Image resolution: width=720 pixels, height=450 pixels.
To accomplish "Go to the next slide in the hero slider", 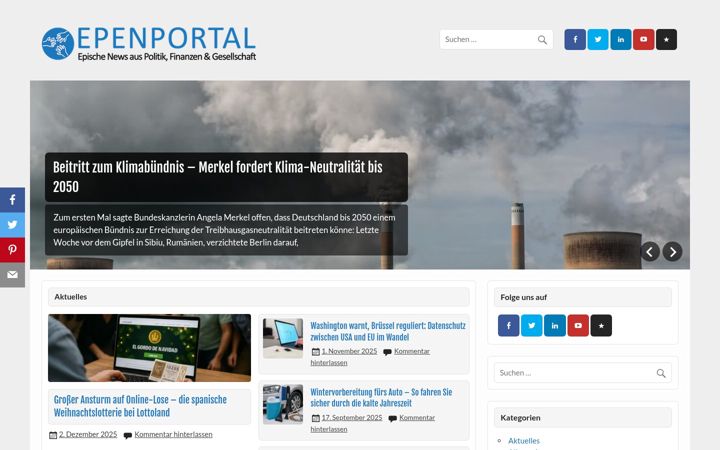I will click(672, 252).
